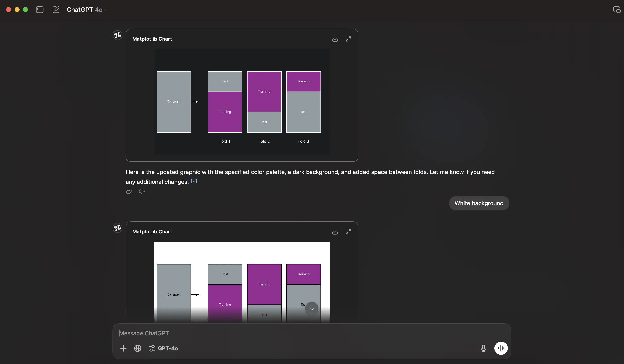Expand the second Matplotlib chart fullscreen
This screenshot has width=624, height=364.
point(348,232)
